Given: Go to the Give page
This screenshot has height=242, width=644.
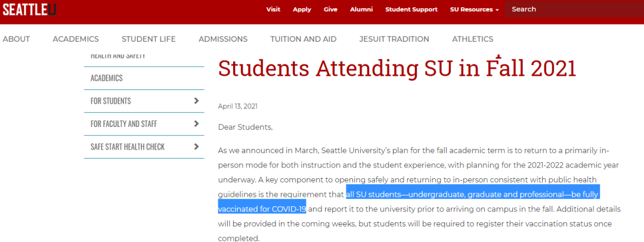Looking at the screenshot, I should (x=330, y=10).
